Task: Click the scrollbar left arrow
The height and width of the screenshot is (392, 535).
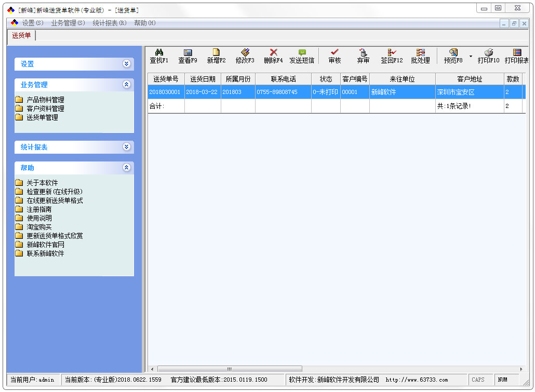Action: (x=152, y=369)
